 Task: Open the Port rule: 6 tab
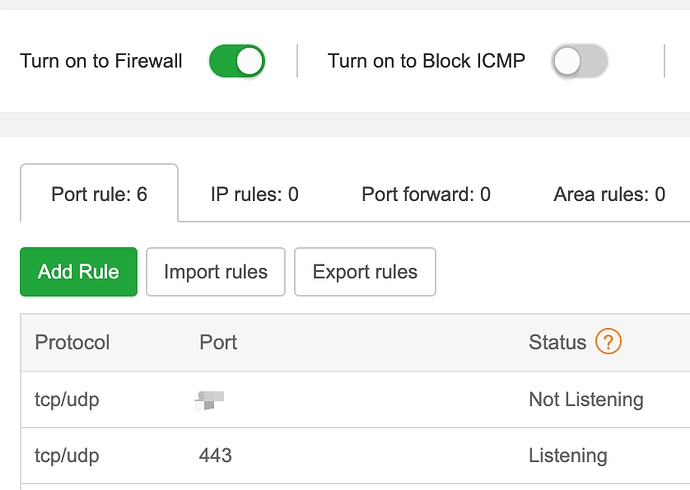tap(99, 194)
